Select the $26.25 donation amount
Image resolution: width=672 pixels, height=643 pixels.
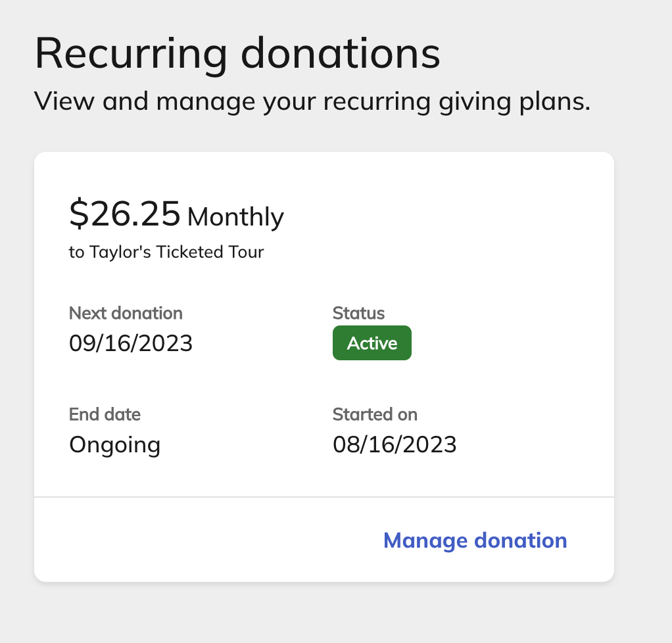pos(124,214)
